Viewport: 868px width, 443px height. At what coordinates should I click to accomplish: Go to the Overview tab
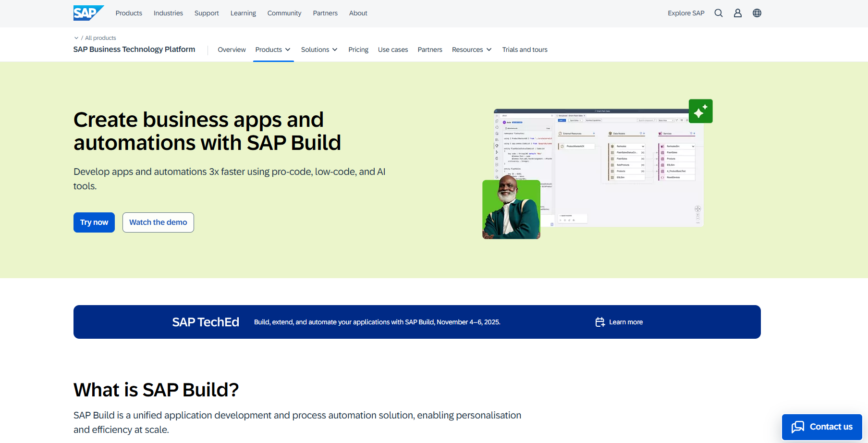click(232, 49)
